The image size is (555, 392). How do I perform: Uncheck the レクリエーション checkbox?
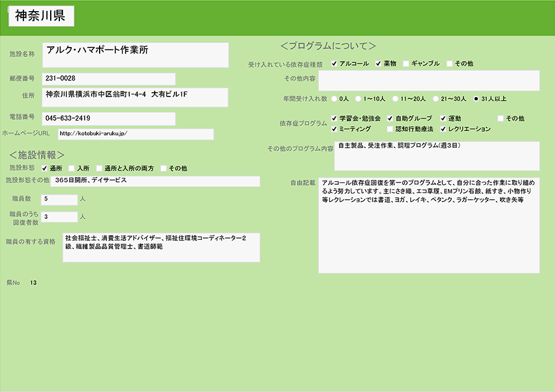tap(443, 129)
